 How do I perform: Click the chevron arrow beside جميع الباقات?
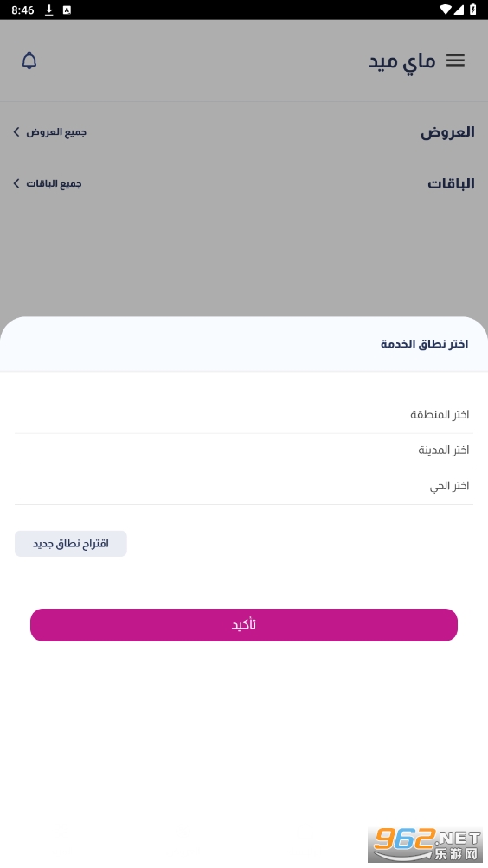click(16, 183)
